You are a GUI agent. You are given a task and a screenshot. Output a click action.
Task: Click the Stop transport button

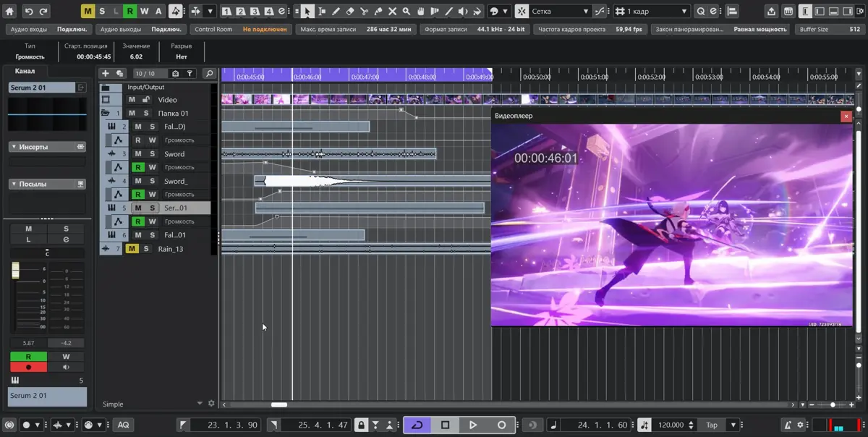coord(445,425)
